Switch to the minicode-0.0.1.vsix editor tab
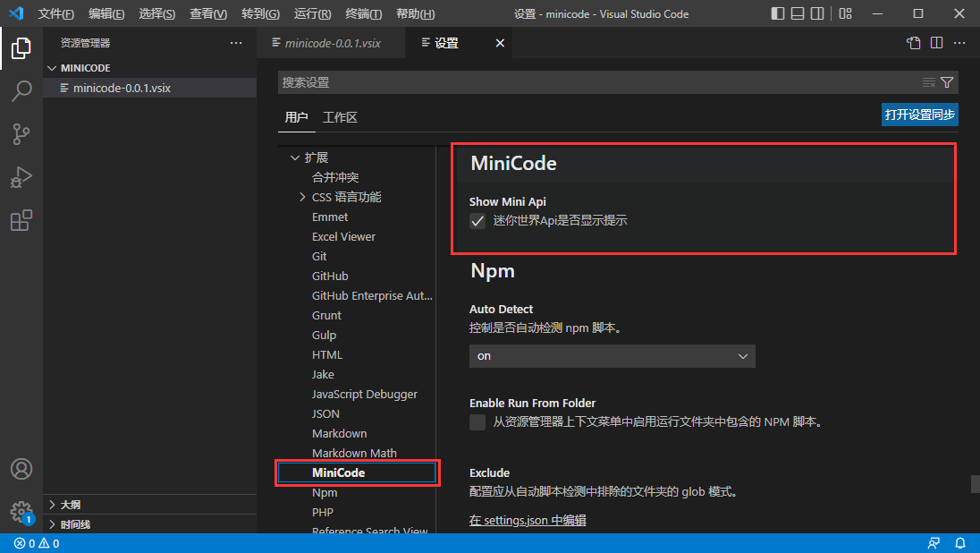This screenshot has height=553, width=980. (331, 43)
